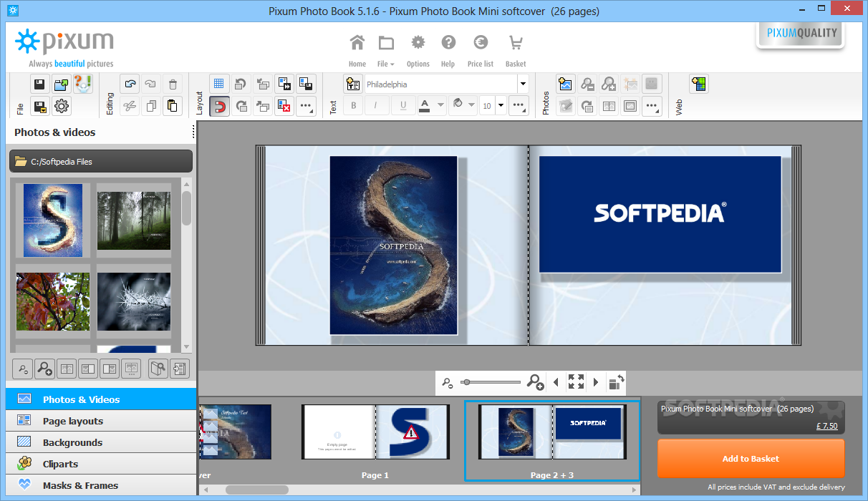Open the Price list euro icon
This screenshot has height=501, width=868.
[480, 43]
